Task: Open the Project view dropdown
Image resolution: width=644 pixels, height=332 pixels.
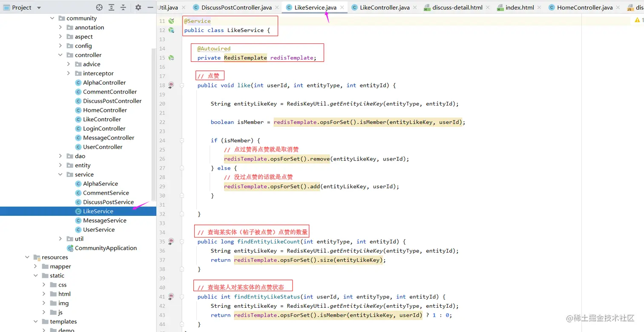Action: click(39, 8)
